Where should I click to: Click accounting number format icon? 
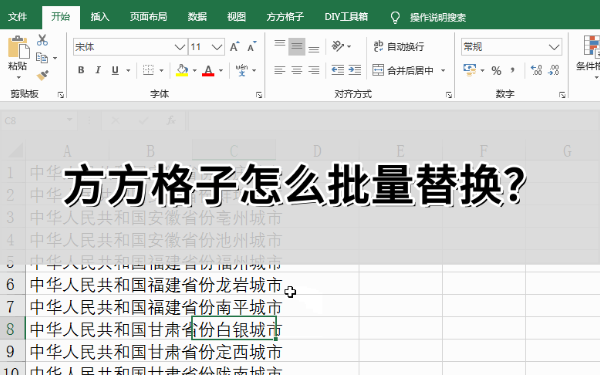[470, 70]
